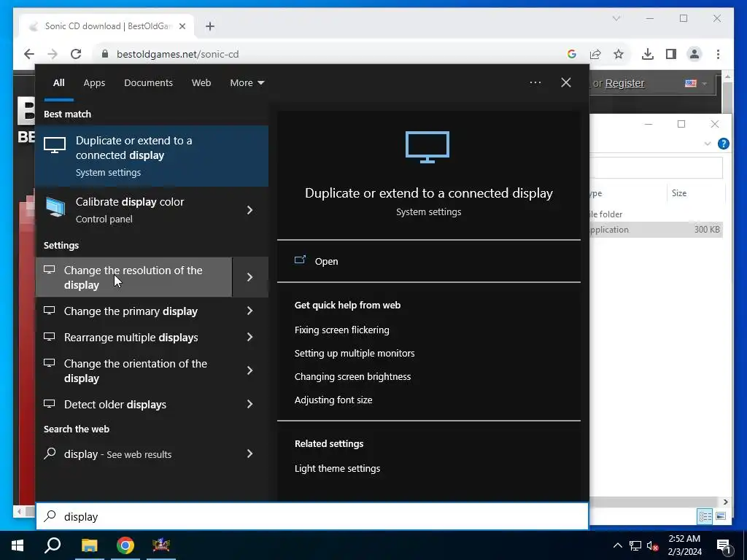The image size is (747, 560).
Task: Open the More search filter dropdown
Action: (x=247, y=83)
